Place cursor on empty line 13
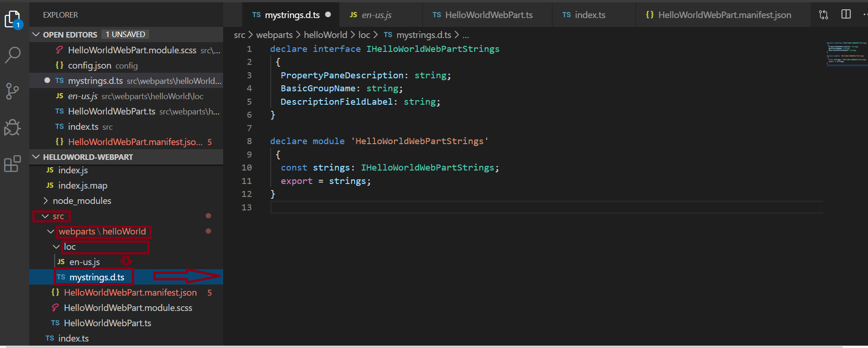Image resolution: width=868 pixels, height=348 pixels. [546, 207]
